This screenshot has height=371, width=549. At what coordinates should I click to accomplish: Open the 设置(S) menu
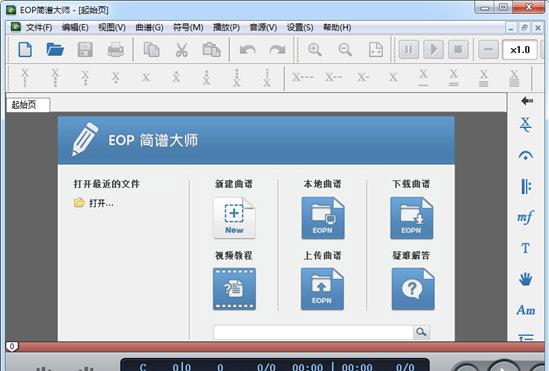300,27
